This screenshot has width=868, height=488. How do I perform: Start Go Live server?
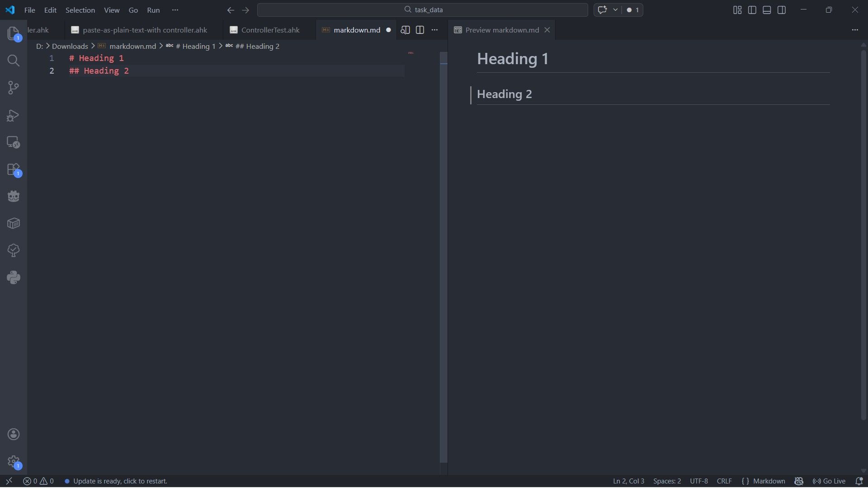tap(829, 481)
